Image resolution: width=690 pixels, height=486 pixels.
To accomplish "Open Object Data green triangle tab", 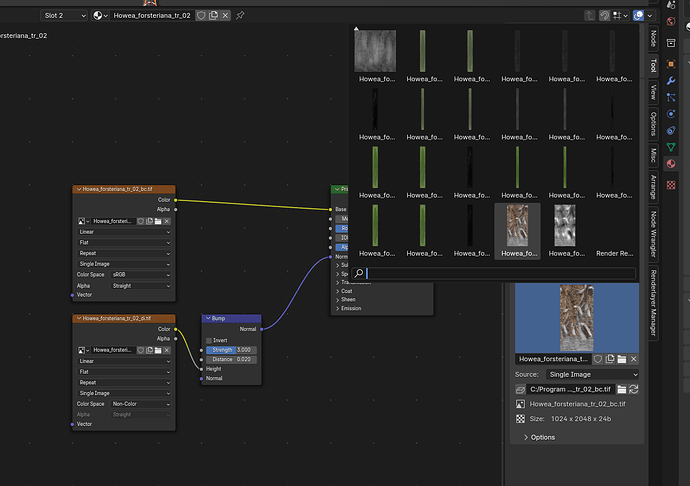I will tap(671, 147).
